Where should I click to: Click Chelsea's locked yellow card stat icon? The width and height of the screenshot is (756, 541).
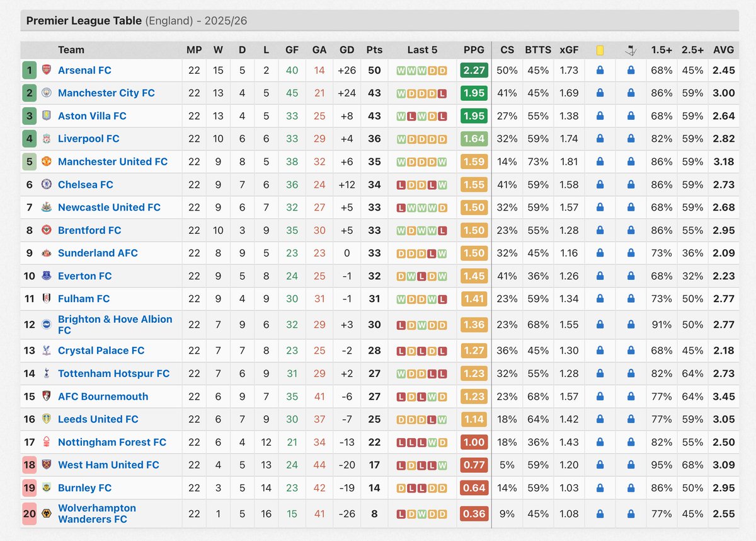pyautogui.click(x=600, y=185)
